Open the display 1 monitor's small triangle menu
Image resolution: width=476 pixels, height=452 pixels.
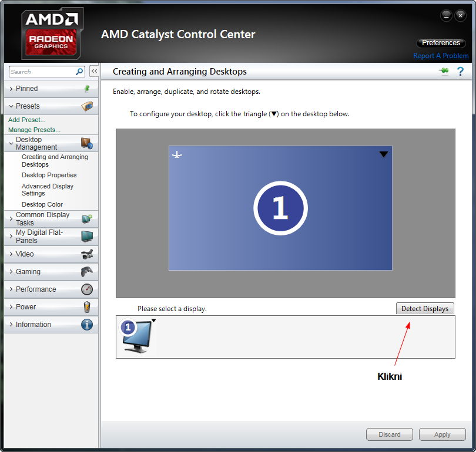[153, 321]
